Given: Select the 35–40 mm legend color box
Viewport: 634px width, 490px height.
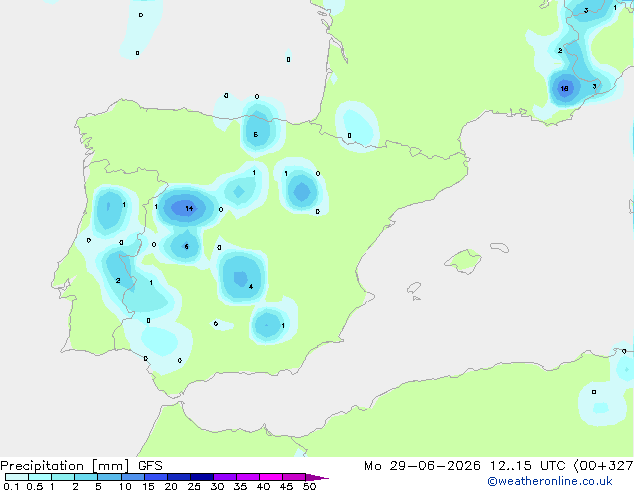Looking at the screenshot, I should [x=248, y=477].
